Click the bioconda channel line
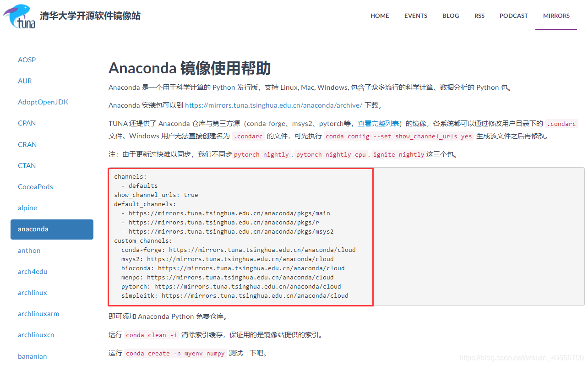Screen dimensions: 588x366 pos(233,268)
